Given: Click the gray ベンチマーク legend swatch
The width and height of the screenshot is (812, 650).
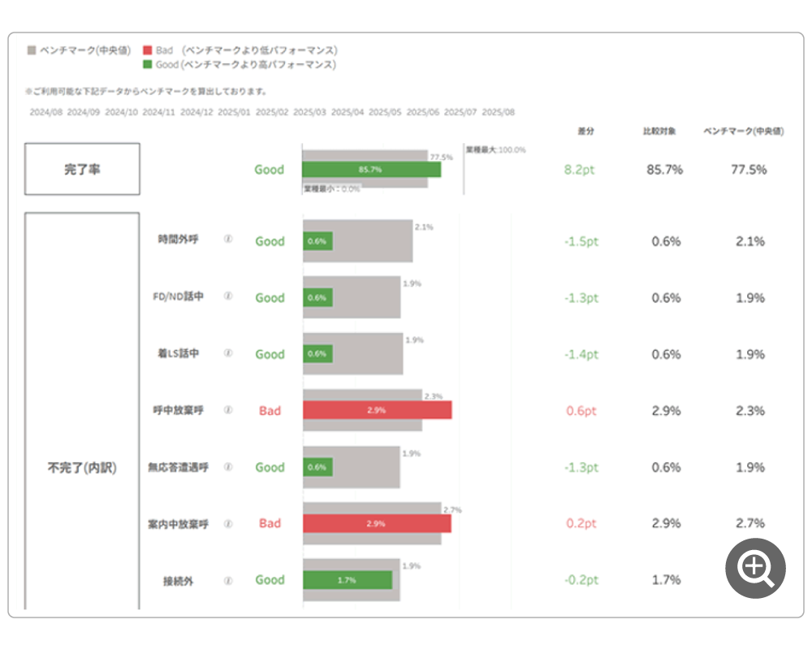Looking at the screenshot, I should click(32, 50).
